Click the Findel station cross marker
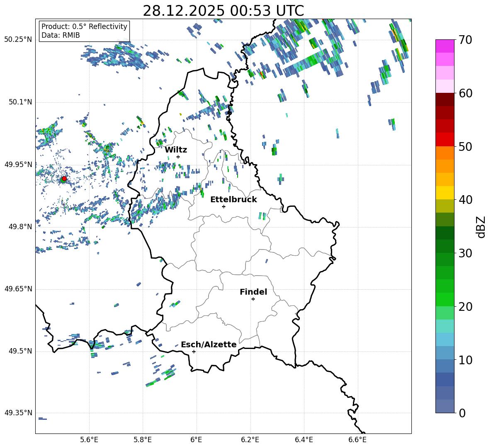The image size is (491, 448). click(253, 299)
